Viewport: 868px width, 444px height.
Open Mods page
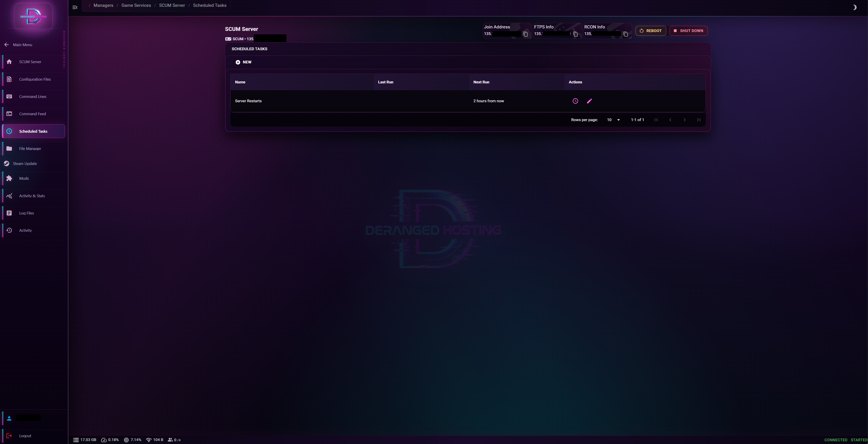coord(33,178)
